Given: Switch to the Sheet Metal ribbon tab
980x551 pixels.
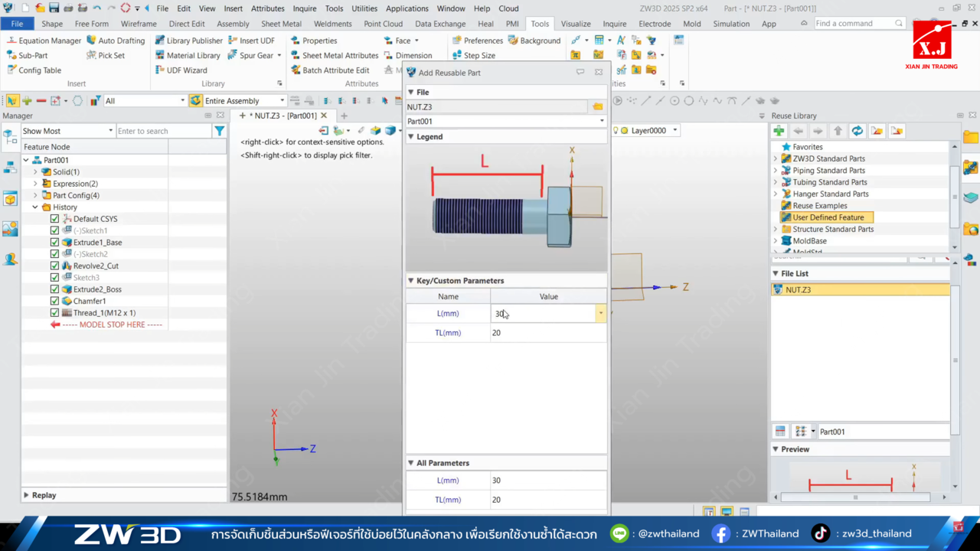Looking at the screenshot, I should 281,24.
